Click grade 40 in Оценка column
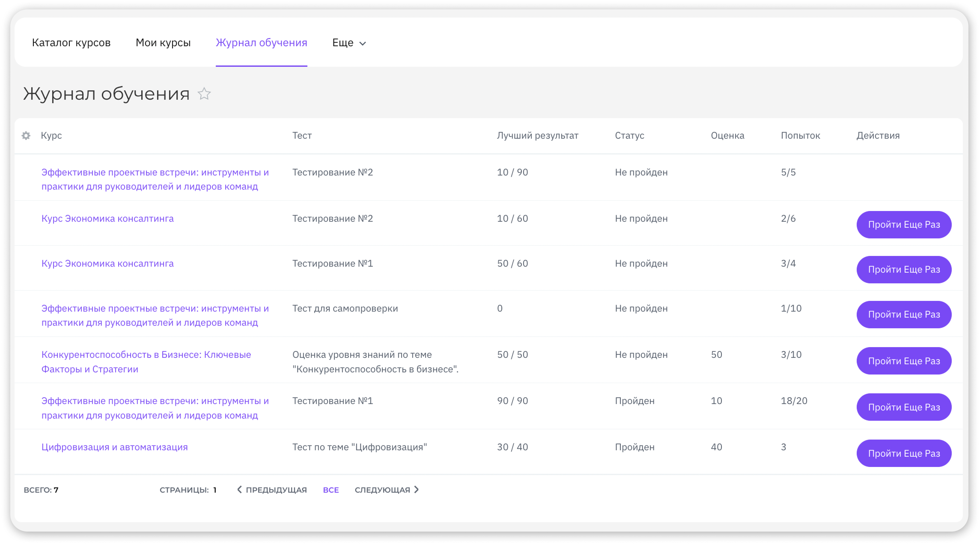980x544 pixels. click(716, 447)
